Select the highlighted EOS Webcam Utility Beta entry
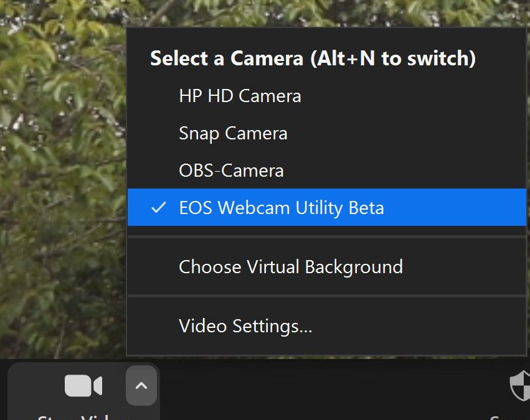This screenshot has height=420, width=530. click(282, 207)
